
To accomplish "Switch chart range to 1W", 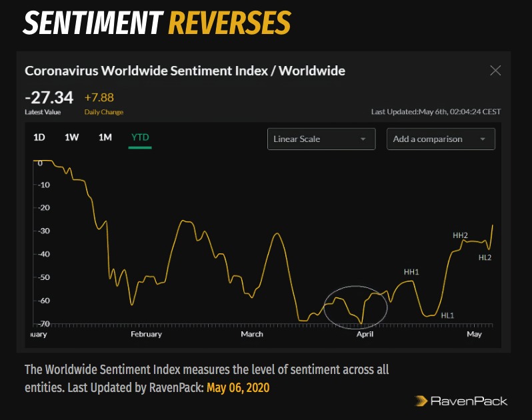I will click(71, 137).
